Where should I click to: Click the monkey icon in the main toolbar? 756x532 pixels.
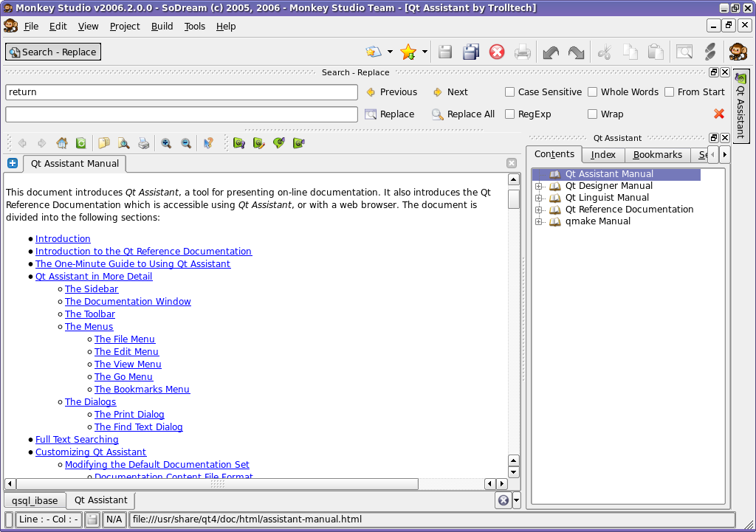(738, 52)
